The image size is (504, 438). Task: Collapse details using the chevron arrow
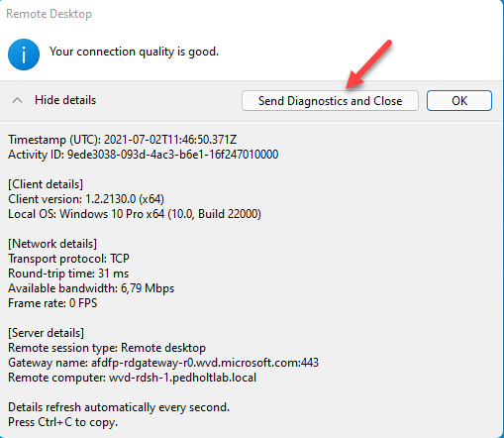pos(17,100)
